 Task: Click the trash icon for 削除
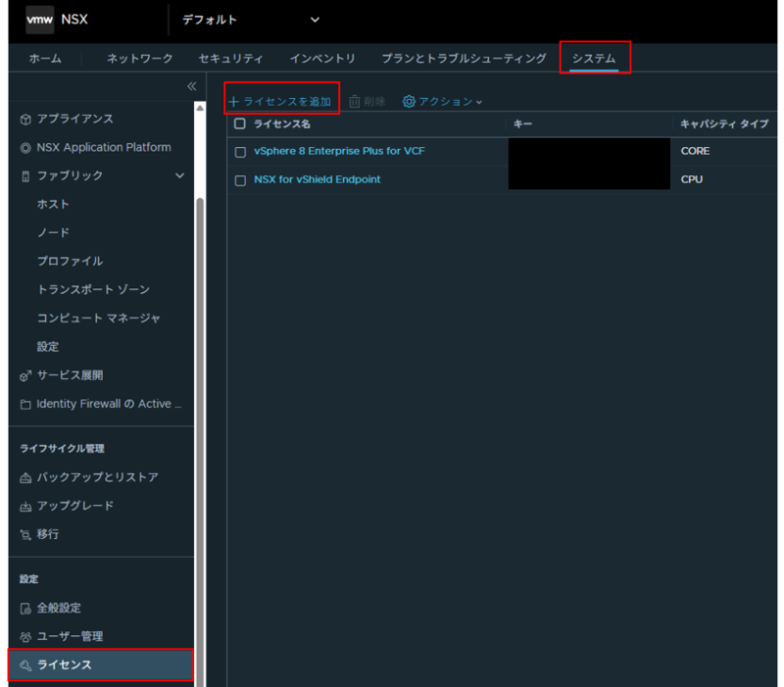(354, 102)
